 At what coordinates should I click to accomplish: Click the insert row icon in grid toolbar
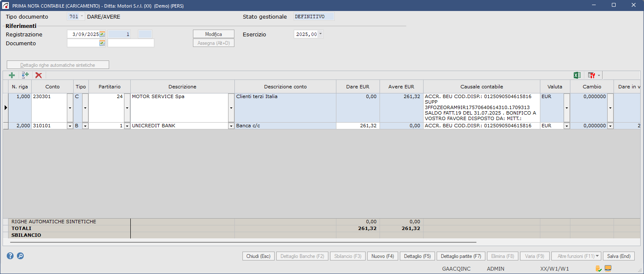(25, 75)
